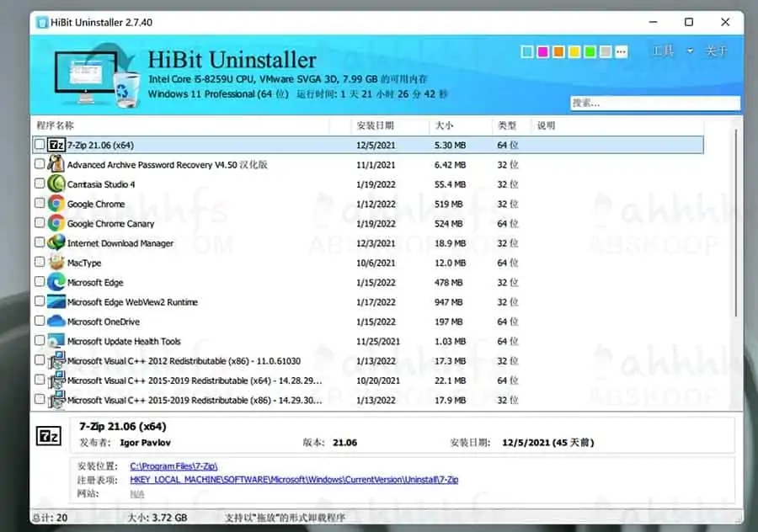Click the Google Chrome icon in the program list
The height and width of the screenshot is (532, 758).
55,204
